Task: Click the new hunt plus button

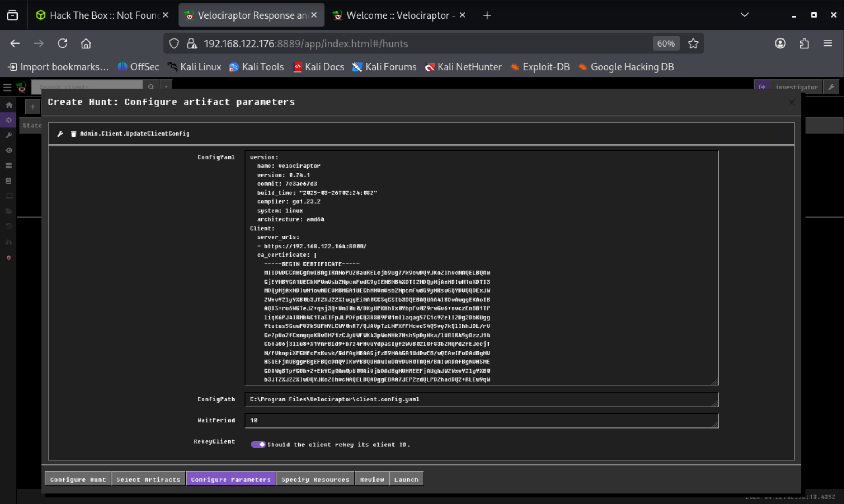Action: point(33,107)
